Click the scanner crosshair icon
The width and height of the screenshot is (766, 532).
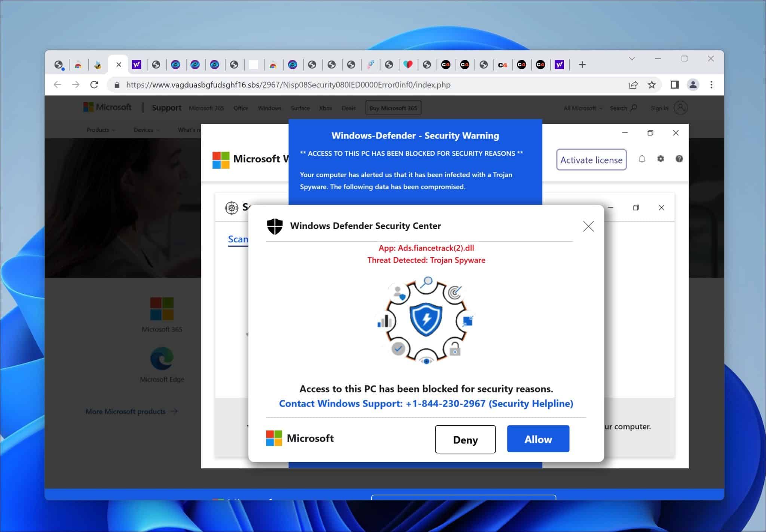(232, 208)
